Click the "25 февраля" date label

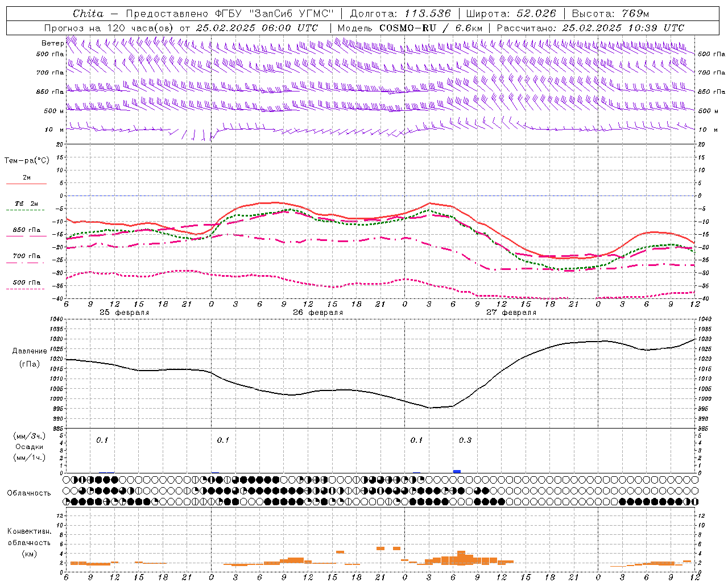[x=125, y=313]
